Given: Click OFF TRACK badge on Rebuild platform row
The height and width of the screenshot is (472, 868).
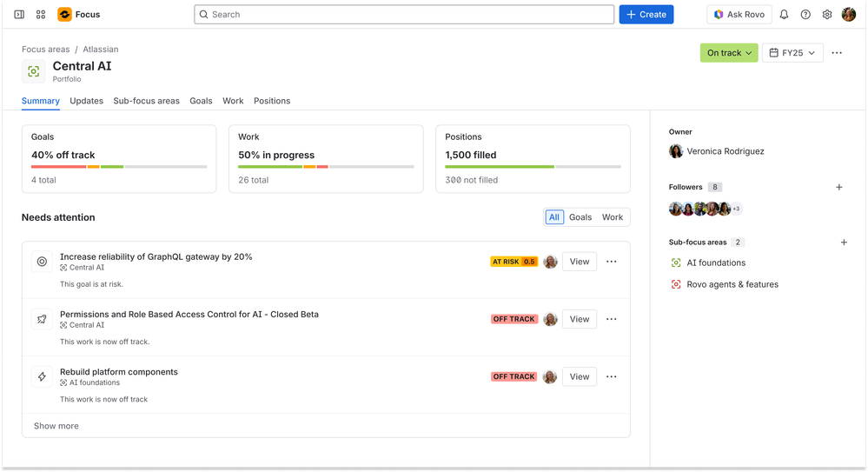Looking at the screenshot, I should pyautogui.click(x=514, y=376).
